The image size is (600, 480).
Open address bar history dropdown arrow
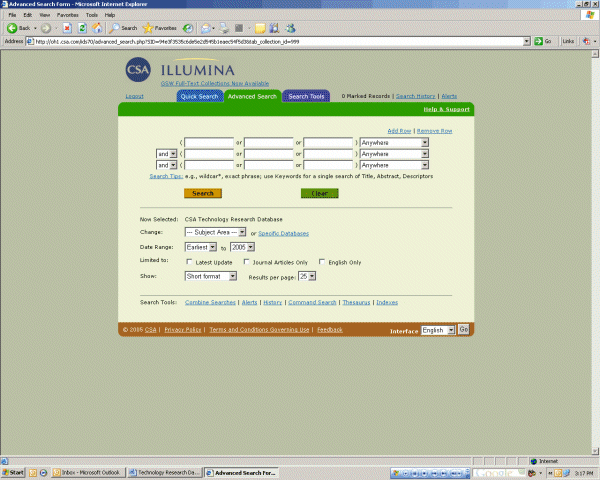(527, 41)
